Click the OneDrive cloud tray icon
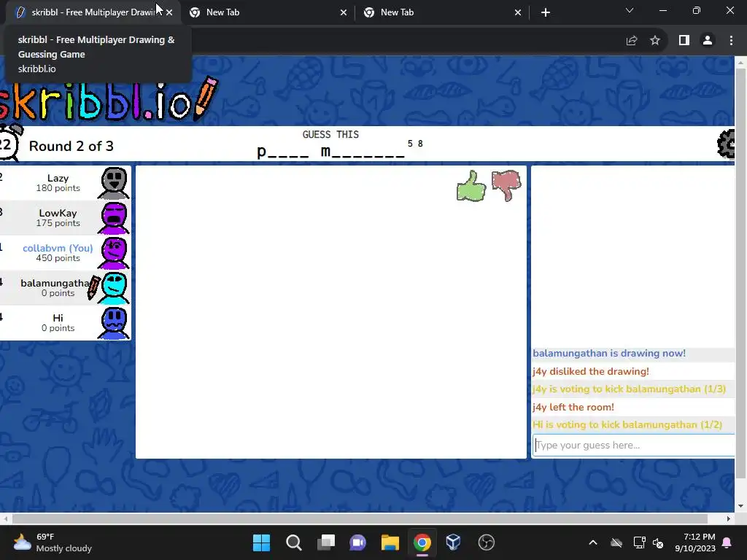The image size is (747, 560). (x=616, y=542)
